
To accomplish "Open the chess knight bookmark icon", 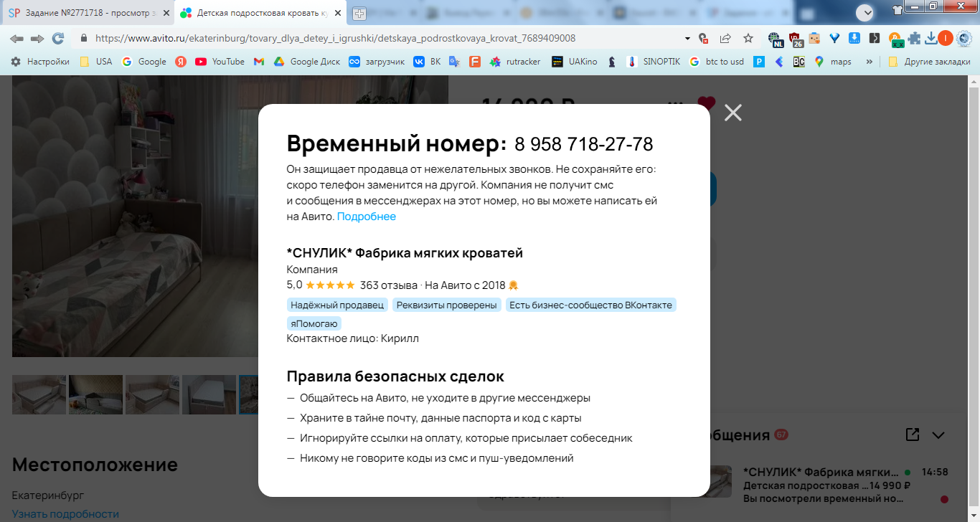I will (x=612, y=62).
